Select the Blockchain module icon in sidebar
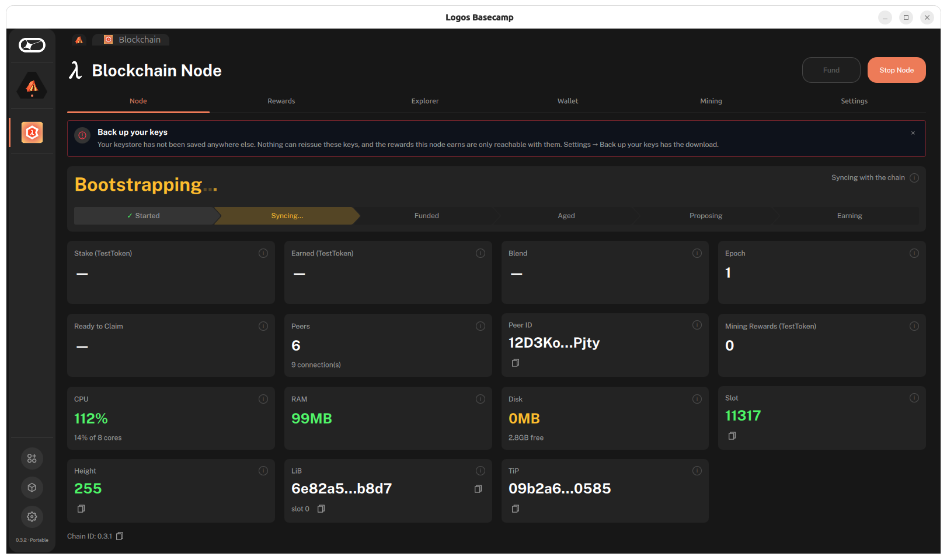Viewport: 947px width, 560px height. [32, 132]
